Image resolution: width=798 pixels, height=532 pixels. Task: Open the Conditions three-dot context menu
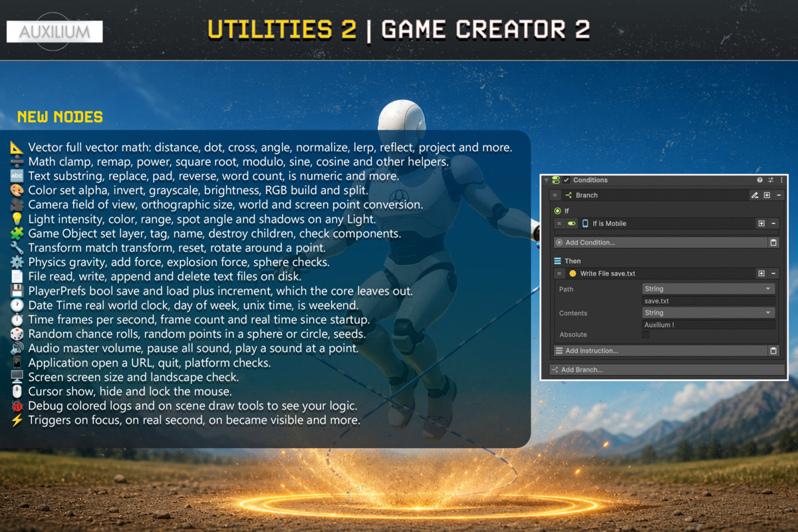[781, 180]
